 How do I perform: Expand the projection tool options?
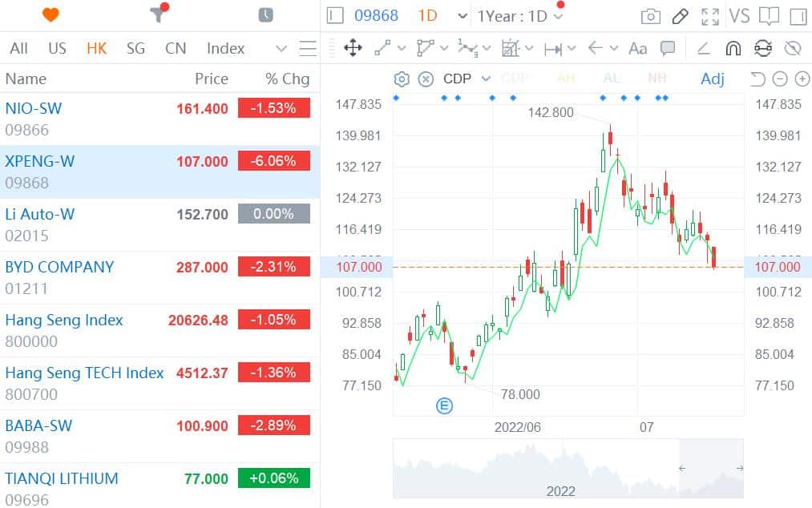click(529, 48)
